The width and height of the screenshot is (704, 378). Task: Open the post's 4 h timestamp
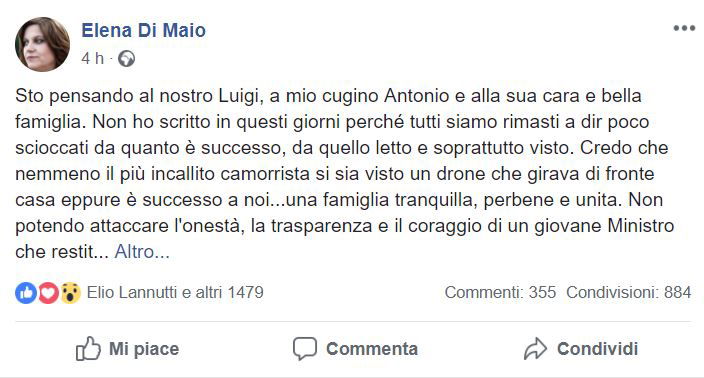click(x=92, y=58)
